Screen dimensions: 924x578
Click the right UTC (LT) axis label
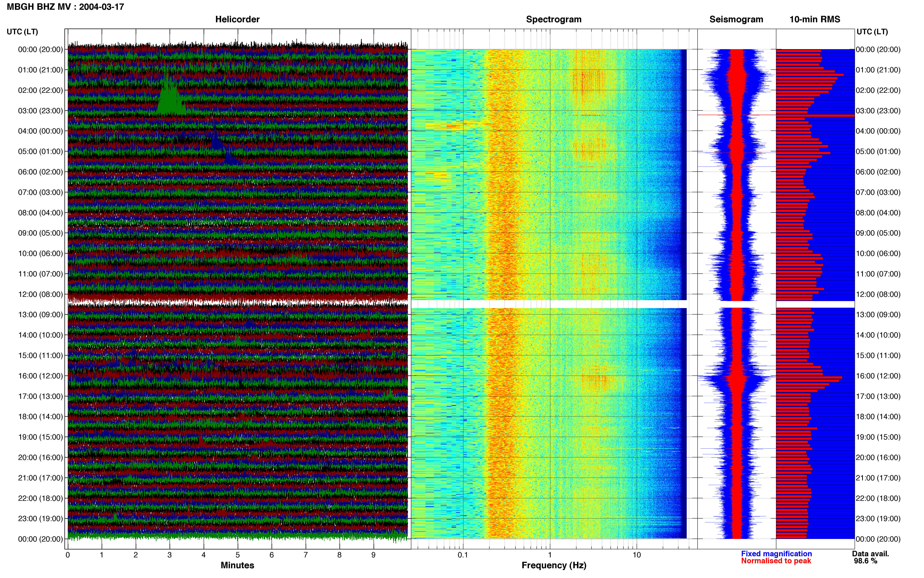point(872,32)
